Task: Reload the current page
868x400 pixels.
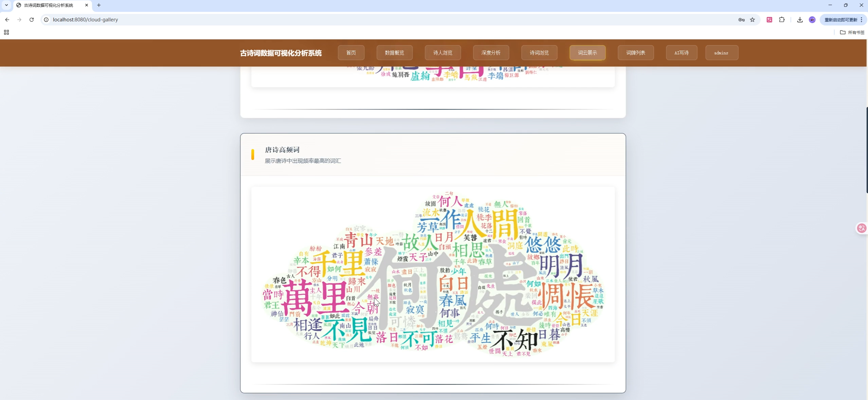Action: click(x=32, y=20)
